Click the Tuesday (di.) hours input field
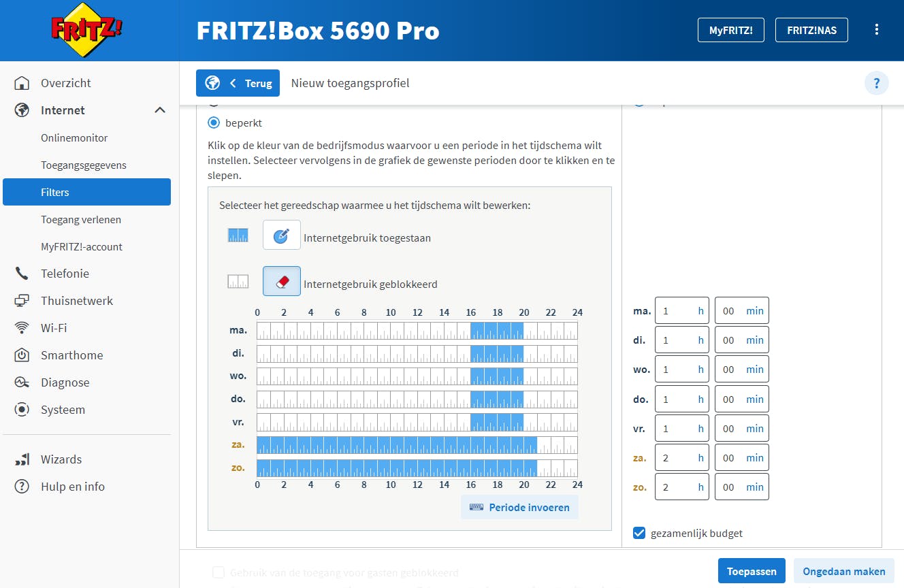 [682, 340]
